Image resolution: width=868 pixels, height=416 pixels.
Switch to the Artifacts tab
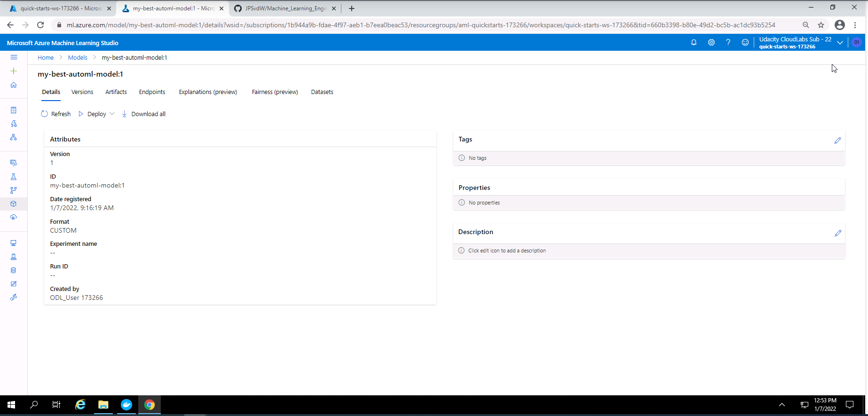click(x=116, y=92)
